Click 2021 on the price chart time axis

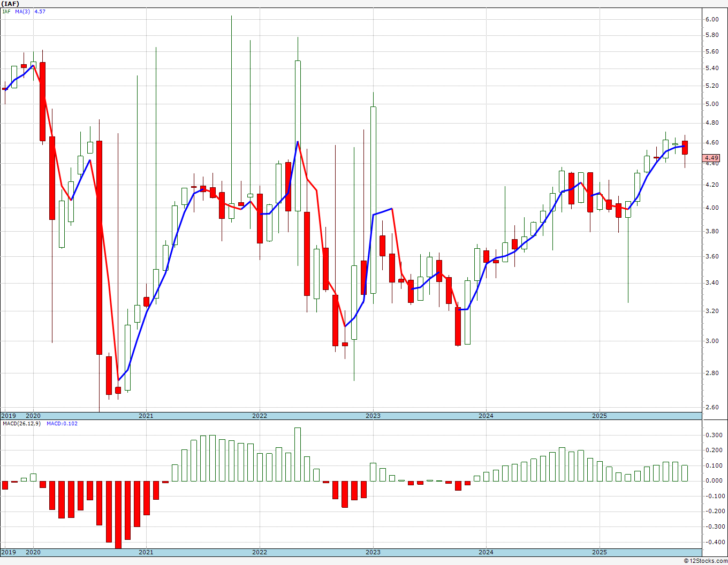pos(146,416)
